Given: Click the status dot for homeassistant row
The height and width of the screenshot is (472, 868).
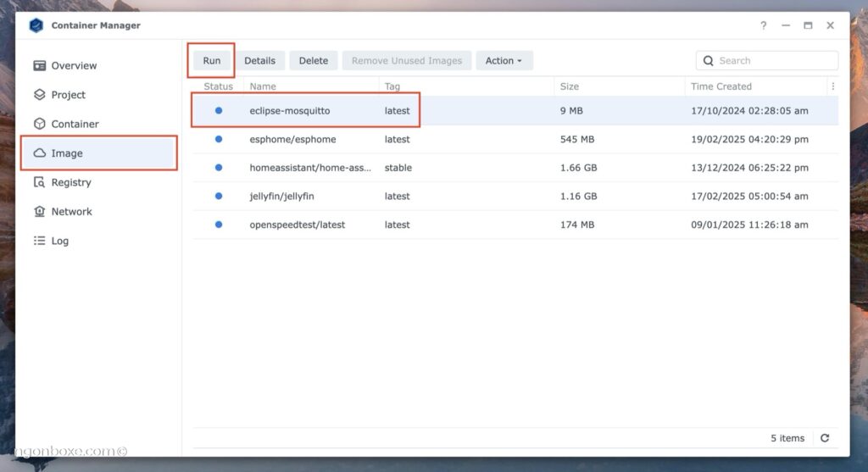Looking at the screenshot, I should click(x=219, y=168).
